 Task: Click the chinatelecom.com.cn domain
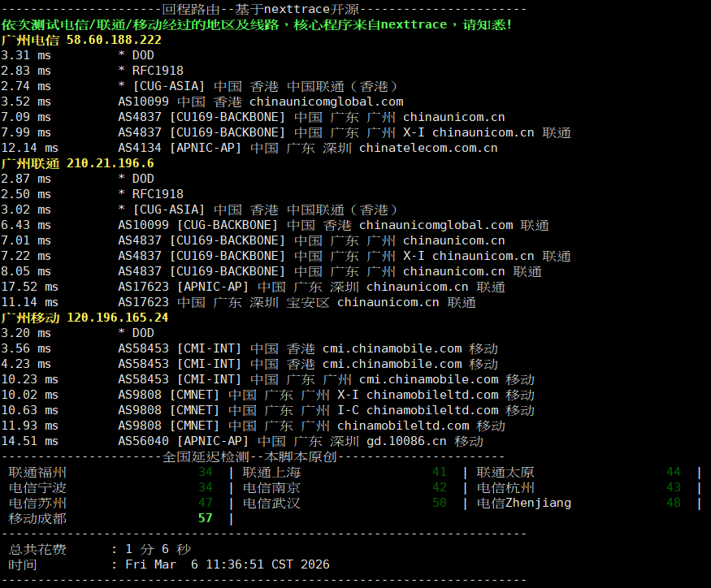pos(428,148)
